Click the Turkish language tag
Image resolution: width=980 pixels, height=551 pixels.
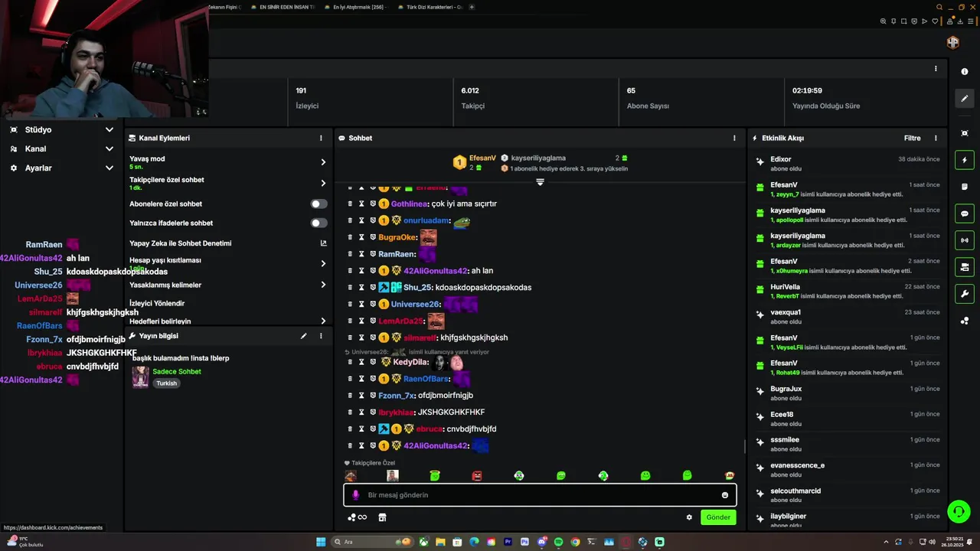coord(166,383)
